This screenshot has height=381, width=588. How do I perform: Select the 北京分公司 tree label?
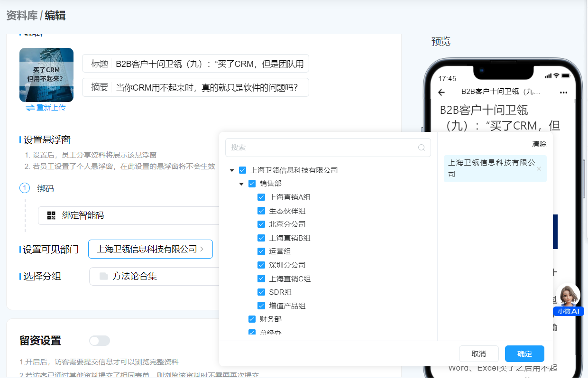287,224
